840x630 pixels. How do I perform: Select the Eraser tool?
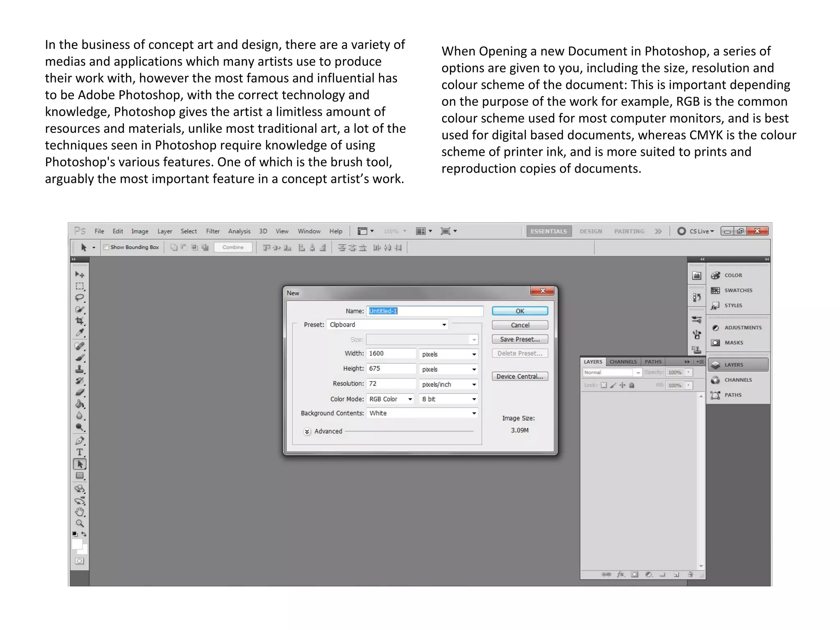[x=80, y=392]
